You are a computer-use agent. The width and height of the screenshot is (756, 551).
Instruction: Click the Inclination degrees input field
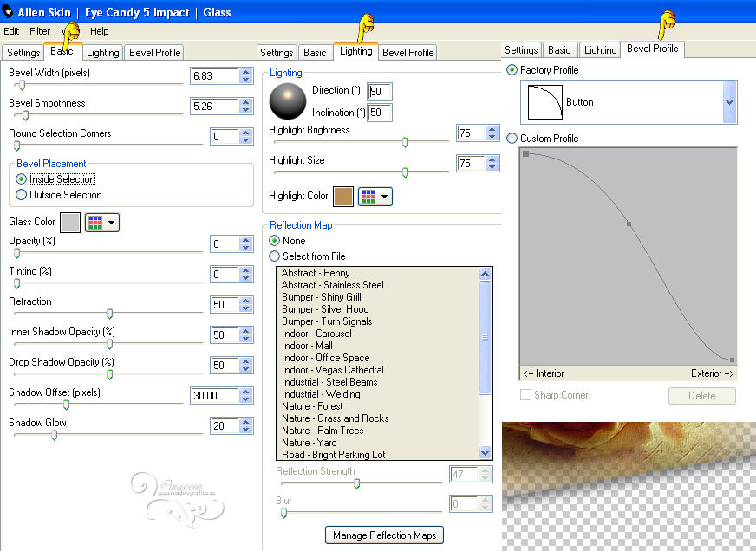click(379, 113)
